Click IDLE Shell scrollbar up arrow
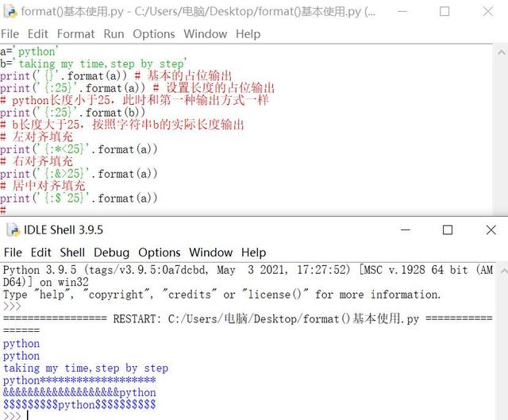This screenshot has width=508, height=420. (x=504, y=271)
